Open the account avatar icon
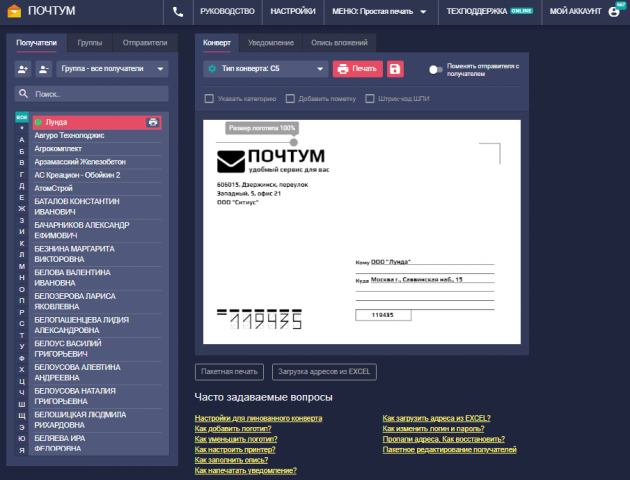 tap(614, 12)
